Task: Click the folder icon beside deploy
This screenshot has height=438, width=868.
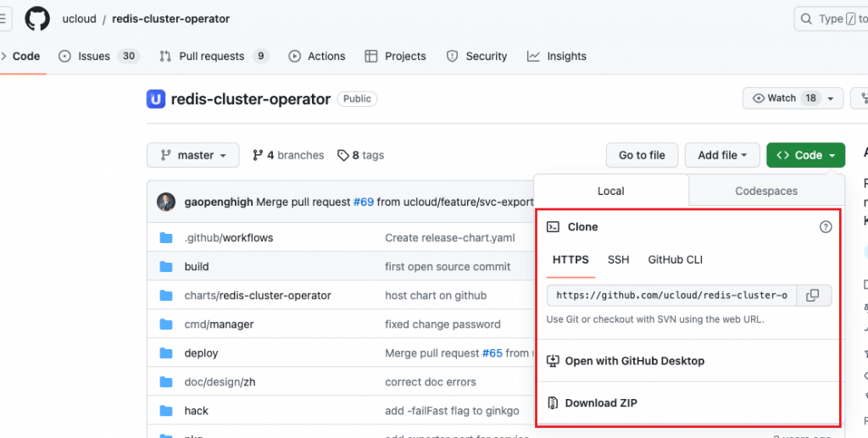Action: pos(166,353)
